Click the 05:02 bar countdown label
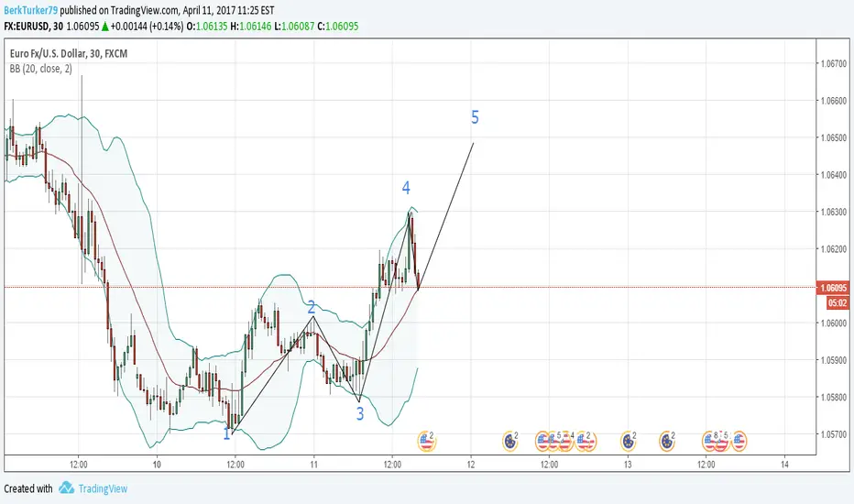 pyautogui.click(x=838, y=303)
